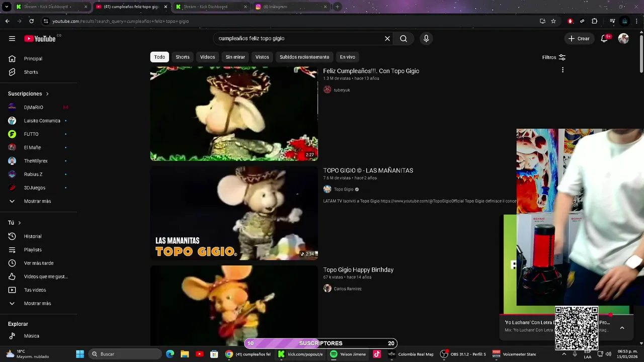Expand Mostrar más under subscriptions
The image size is (644, 362).
(x=39, y=201)
